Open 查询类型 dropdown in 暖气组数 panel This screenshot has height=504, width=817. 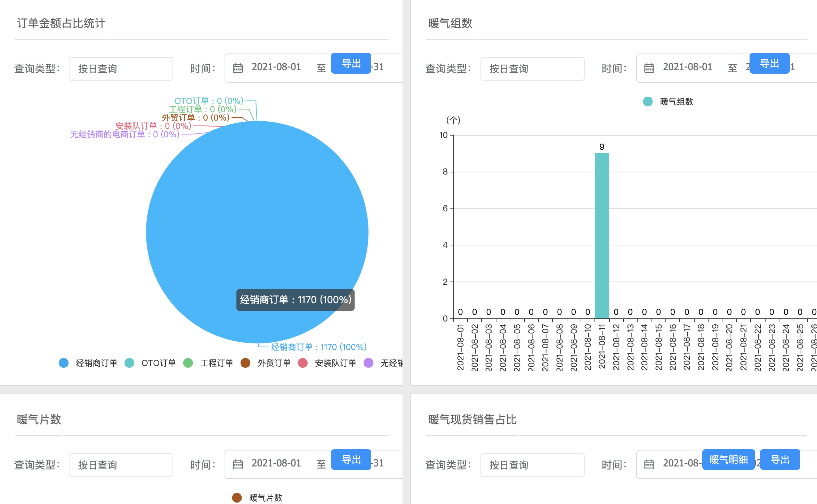tap(532, 69)
